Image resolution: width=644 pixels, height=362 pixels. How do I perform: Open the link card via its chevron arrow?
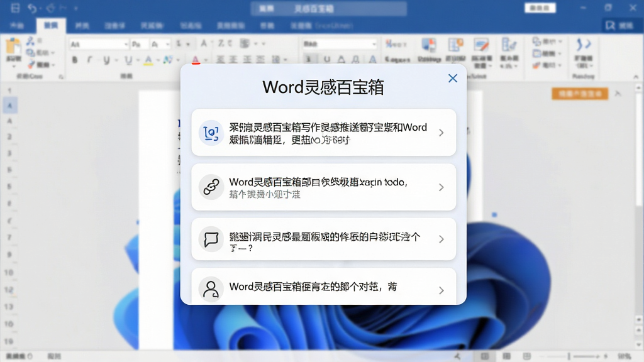tap(441, 187)
